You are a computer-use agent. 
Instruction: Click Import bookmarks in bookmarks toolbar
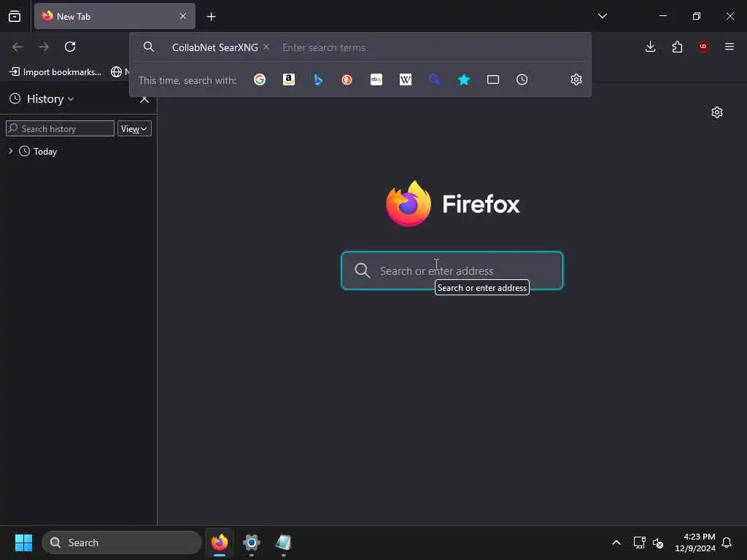55,72
